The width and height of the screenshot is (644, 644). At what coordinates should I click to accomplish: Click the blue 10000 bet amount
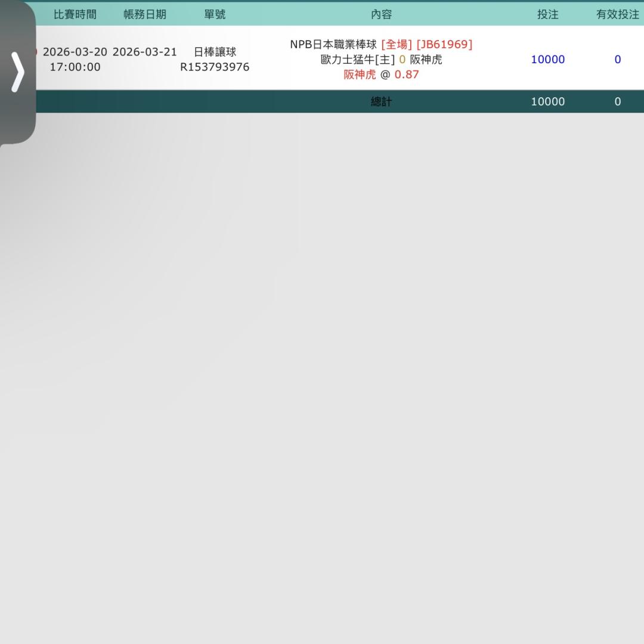coord(547,59)
